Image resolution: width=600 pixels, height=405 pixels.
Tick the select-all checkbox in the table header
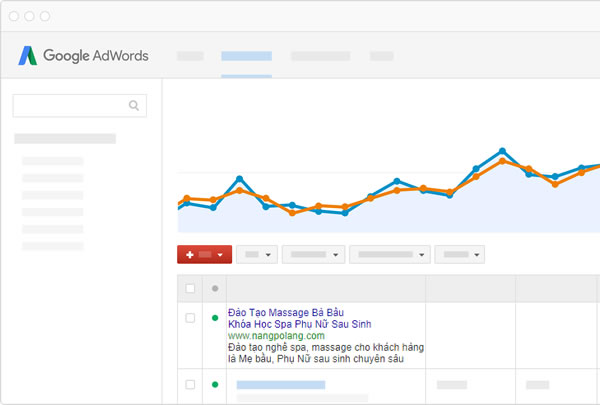pos(190,289)
